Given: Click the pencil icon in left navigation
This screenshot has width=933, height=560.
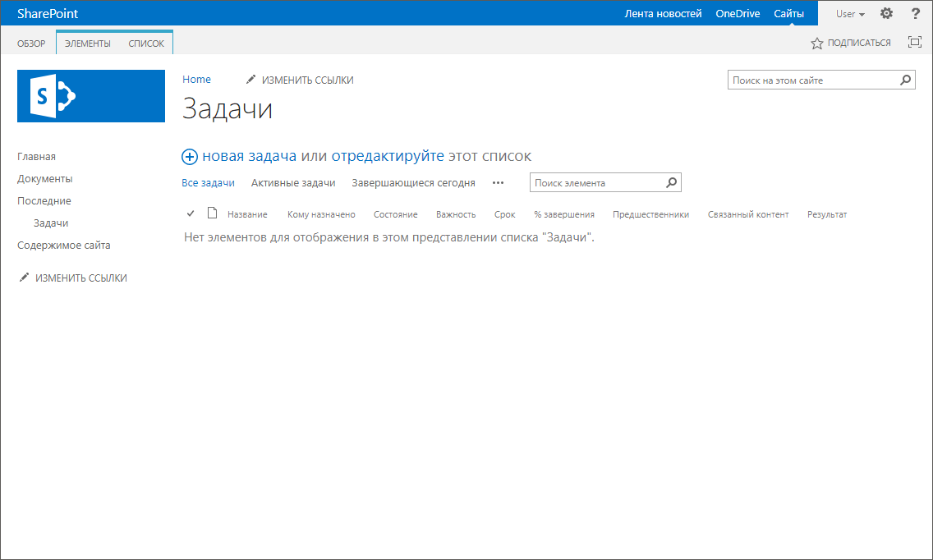Looking at the screenshot, I should pyautogui.click(x=24, y=278).
